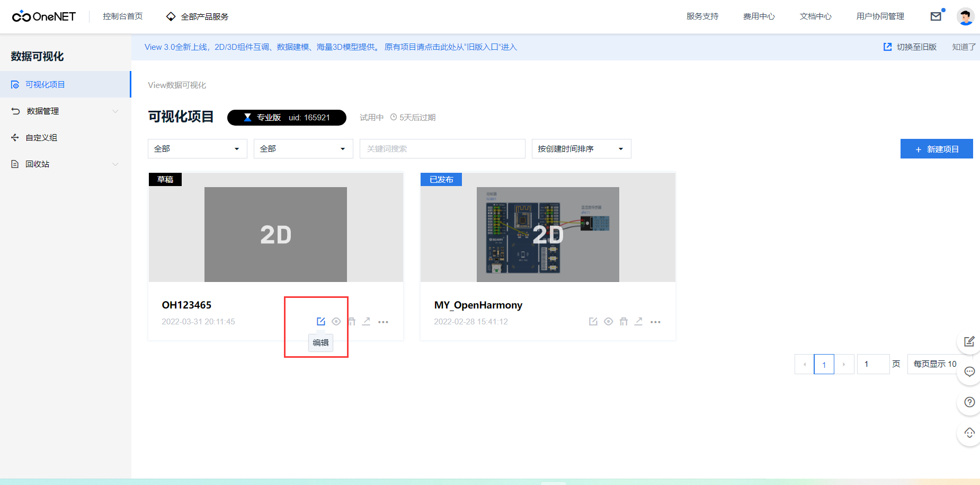Open the chat bubble icon at screen edge
Viewport: 980px width, 485px height.
969,372
